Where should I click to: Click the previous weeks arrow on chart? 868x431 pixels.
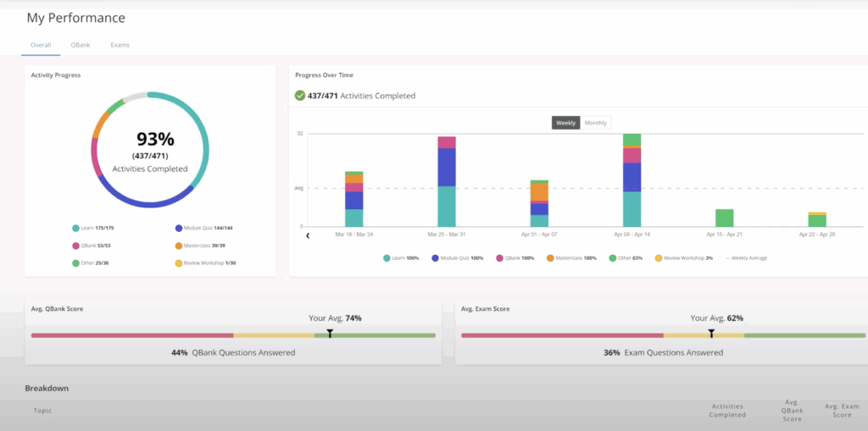307,235
